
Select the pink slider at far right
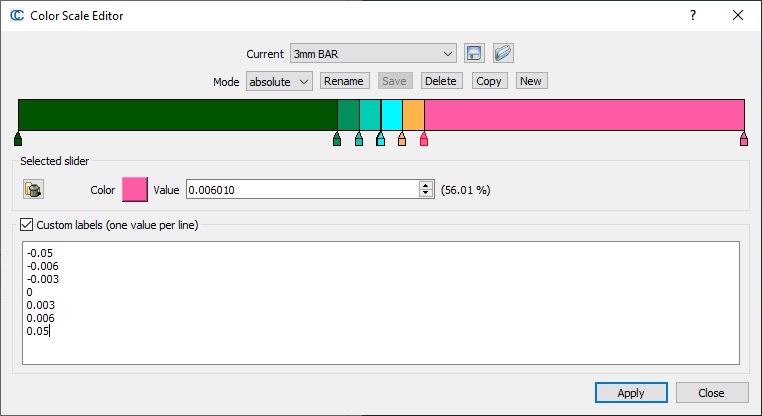[x=744, y=140]
